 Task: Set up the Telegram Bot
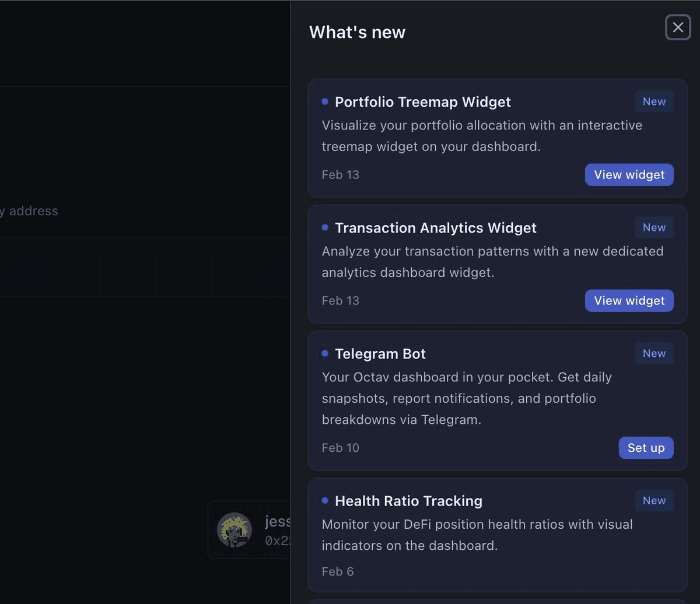[x=646, y=448]
